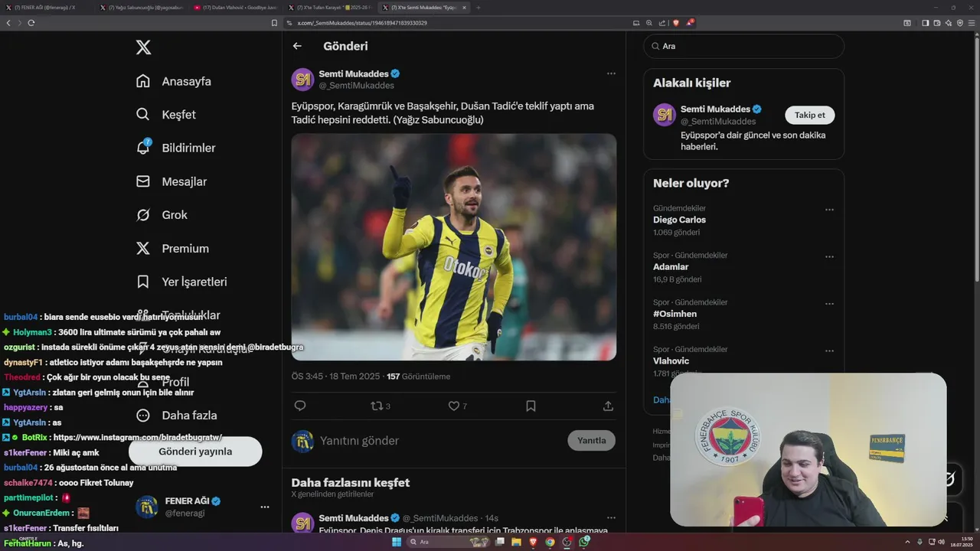Open Keşfet explore page
This screenshot has width=980, height=551.
click(166, 115)
